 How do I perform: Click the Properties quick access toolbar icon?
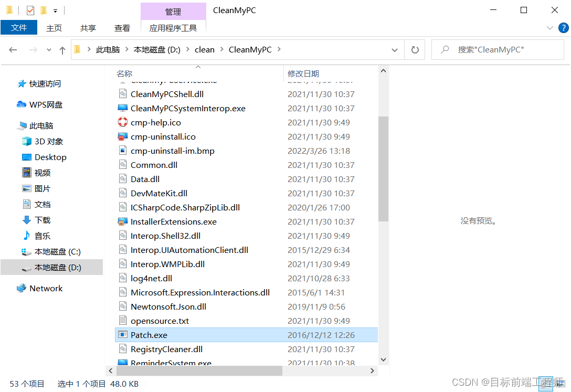tap(30, 10)
